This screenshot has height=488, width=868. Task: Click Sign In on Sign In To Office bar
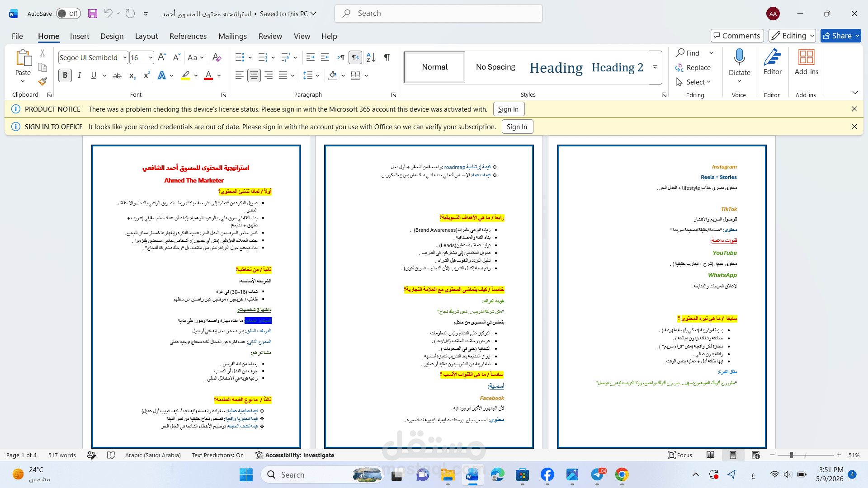pos(517,127)
